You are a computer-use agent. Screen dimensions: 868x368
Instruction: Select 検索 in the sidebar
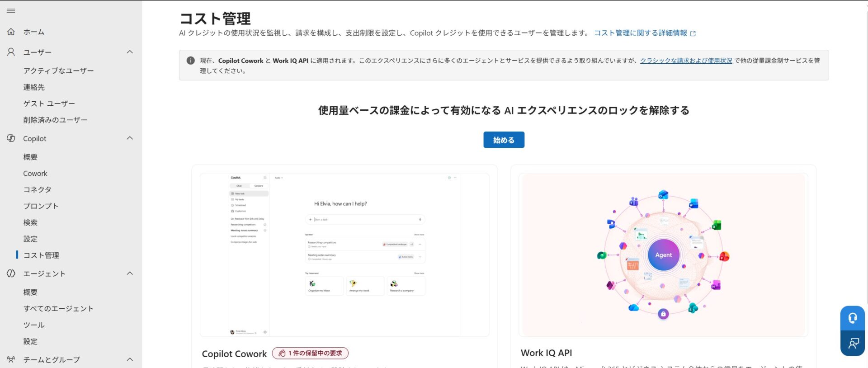30,222
